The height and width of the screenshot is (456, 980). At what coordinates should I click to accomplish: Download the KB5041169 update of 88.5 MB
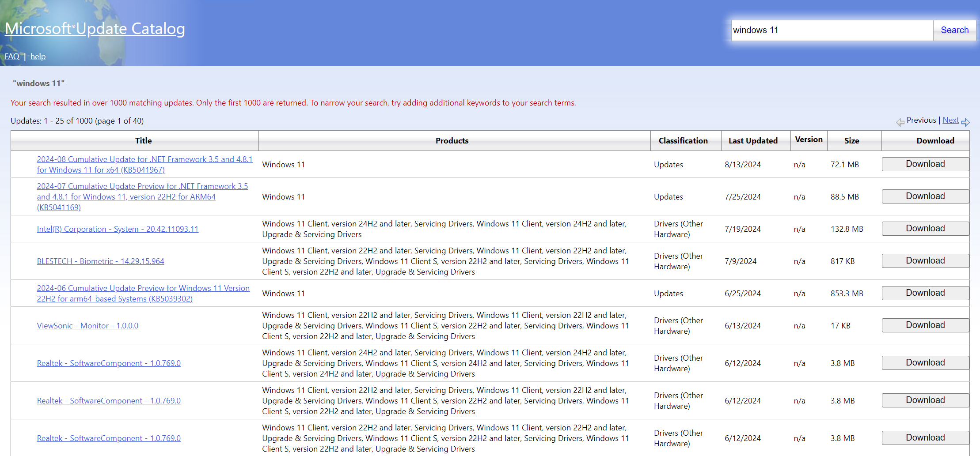(x=925, y=196)
